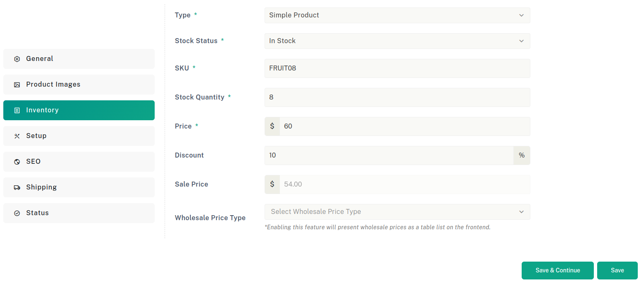Click the Setup tools icon

click(17, 136)
